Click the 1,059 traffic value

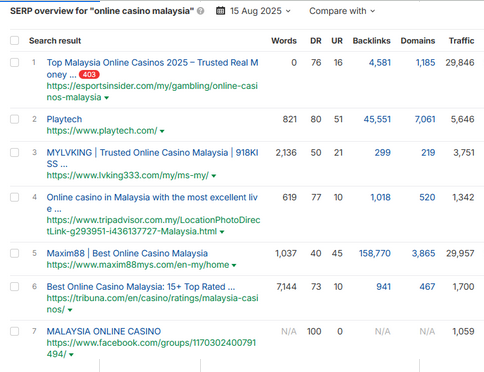(x=463, y=331)
